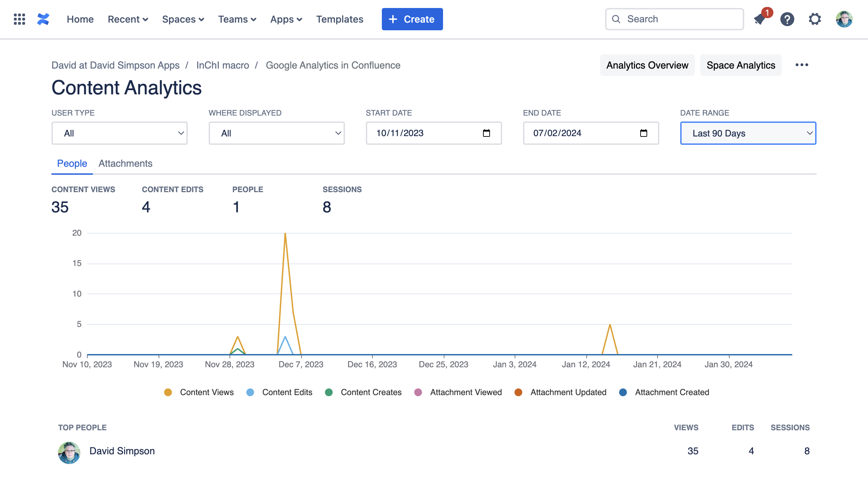Image resolution: width=868 pixels, height=479 pixels.
Task: Open the settings gear icon
Action: pos(815,19)
